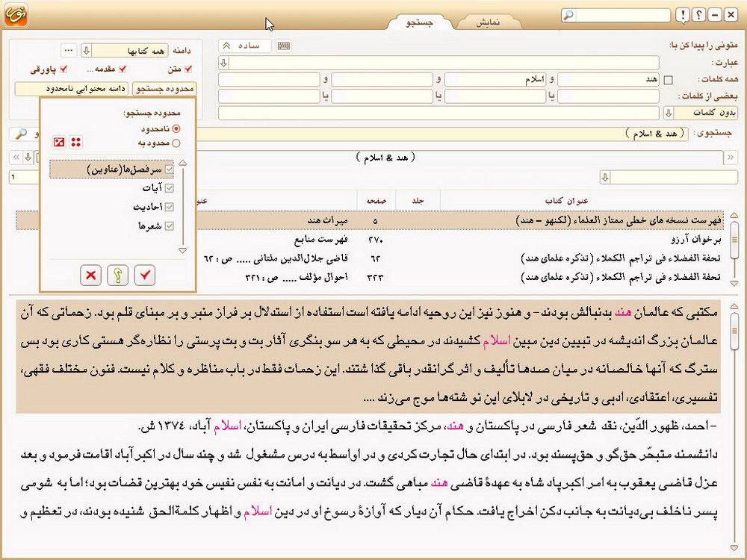747x560 pixels.
Task: Toggle the پاورقی (footnote) checkbox
Action: coord(63,69)
